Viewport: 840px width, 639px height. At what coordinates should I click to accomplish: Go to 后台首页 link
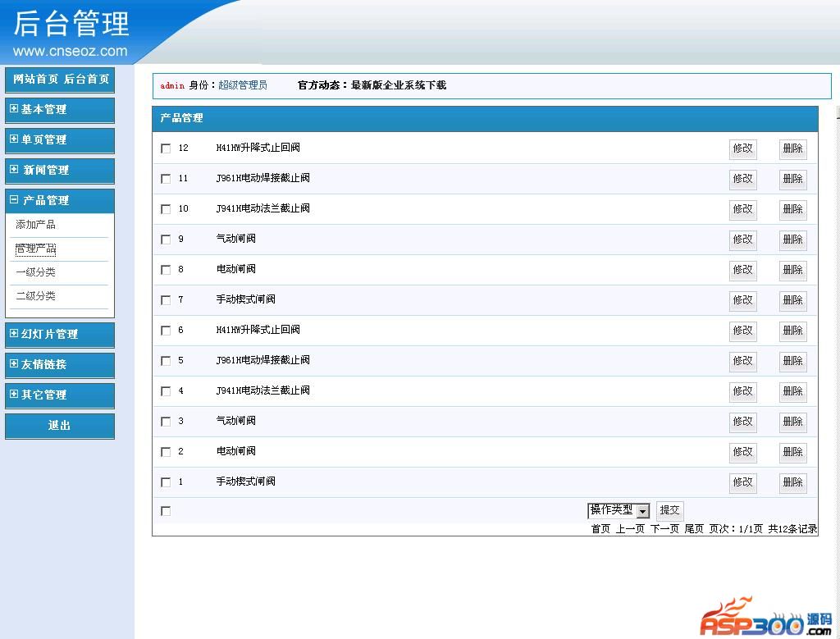click(86, 80)
